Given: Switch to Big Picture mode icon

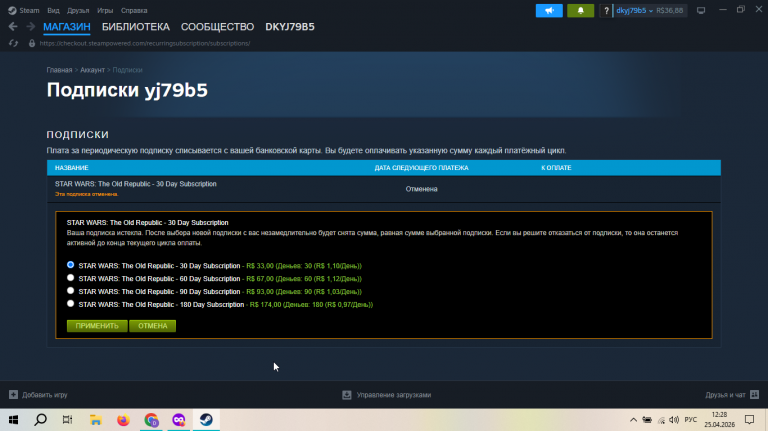Looking at the screenshot, I should click(701, 10).
